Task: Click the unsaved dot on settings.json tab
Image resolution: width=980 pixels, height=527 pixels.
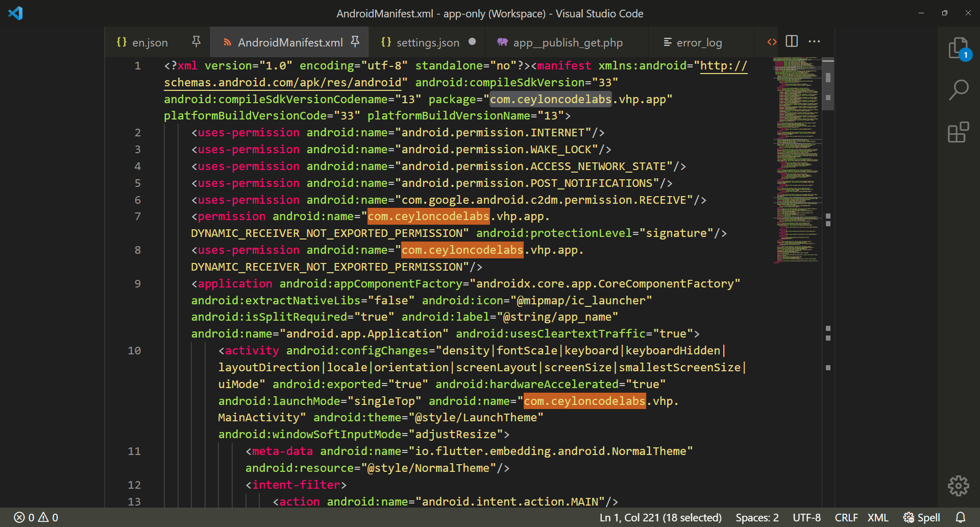Action: coord(472,42)
